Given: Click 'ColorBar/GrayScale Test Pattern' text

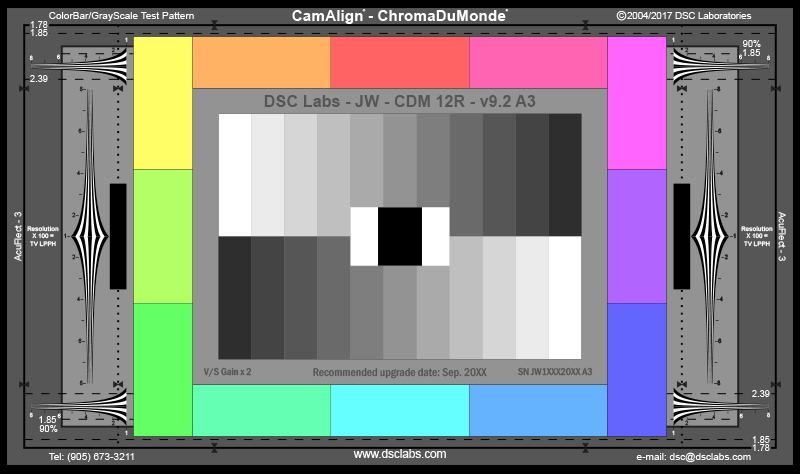Looking at the screenshot, I should 121,16.
